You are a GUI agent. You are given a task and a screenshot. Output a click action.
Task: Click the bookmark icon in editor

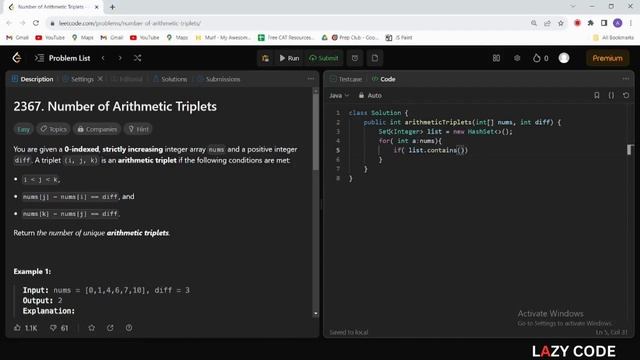pyautogui.click(x=597, y=95)
